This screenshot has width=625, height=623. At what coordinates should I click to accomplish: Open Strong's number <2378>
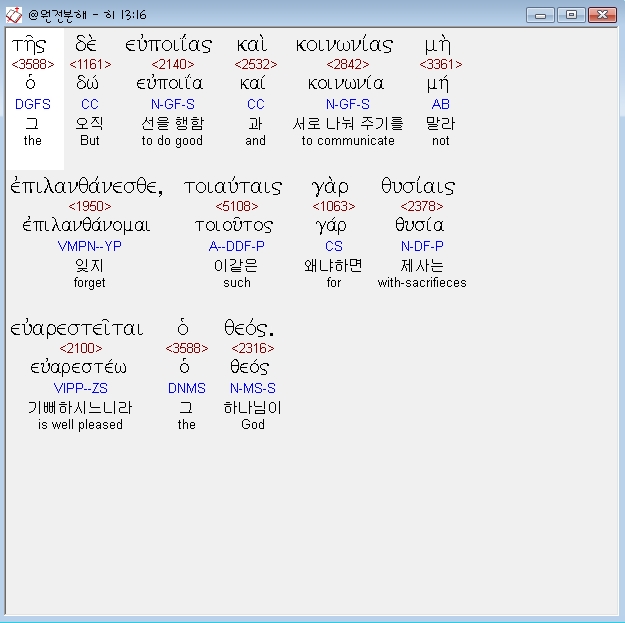(422, 206)
